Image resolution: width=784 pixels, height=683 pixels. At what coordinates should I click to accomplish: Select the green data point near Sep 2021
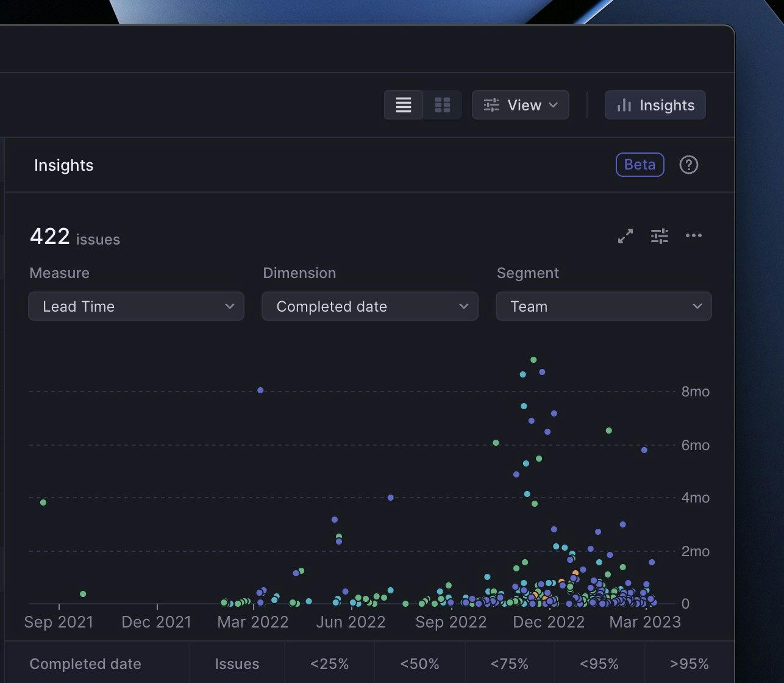tap(43, 502)
